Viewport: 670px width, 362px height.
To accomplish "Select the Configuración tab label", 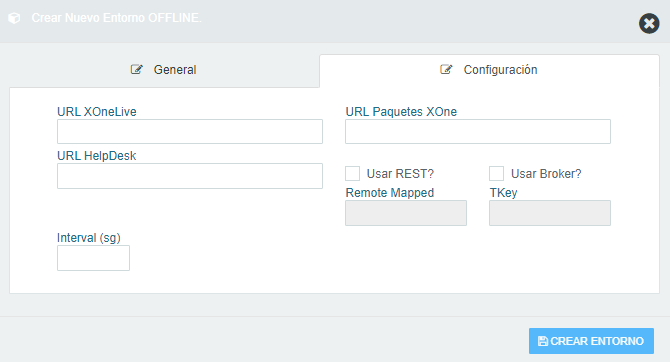I will click(500, 70).
